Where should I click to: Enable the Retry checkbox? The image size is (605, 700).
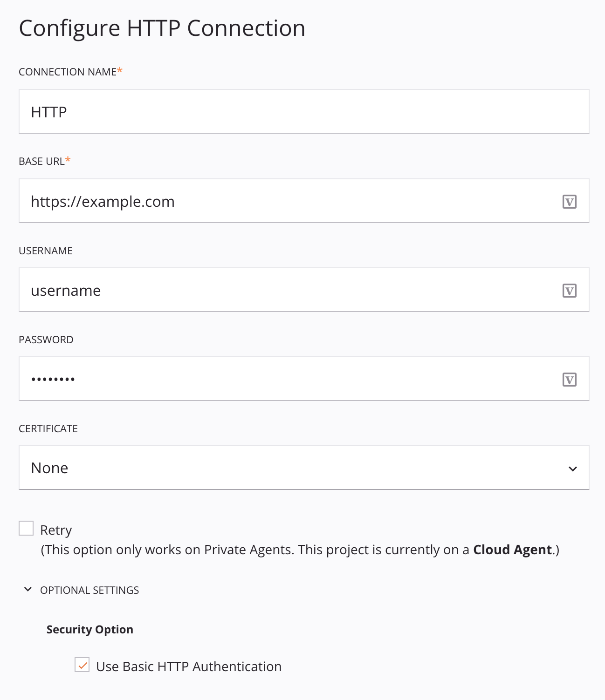click(x=26, y=527)
